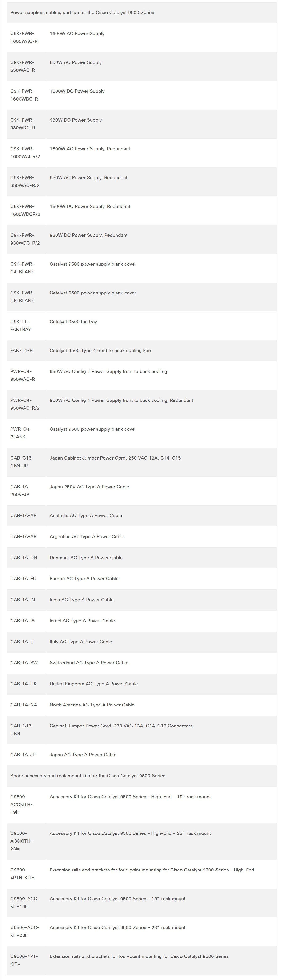Select North America AC Type A Power Cable
Viewport: 292px width, 980px height.
pos(92,705)
